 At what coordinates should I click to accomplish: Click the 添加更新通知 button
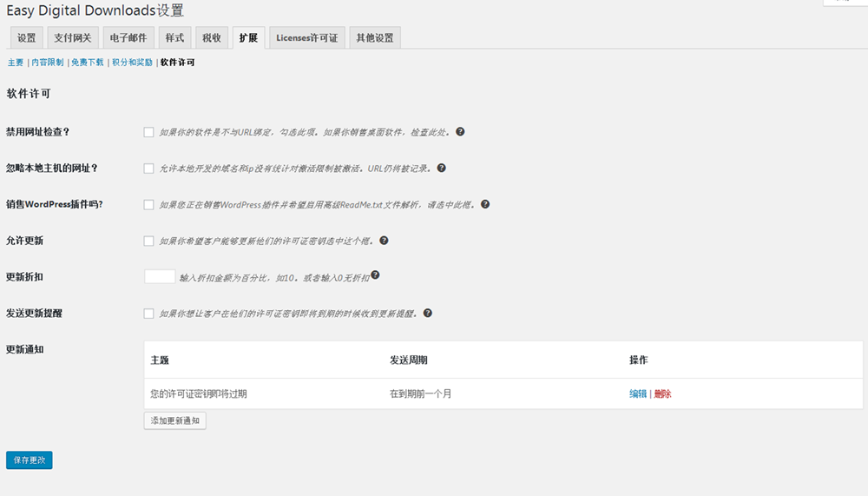(x=175, y=420)
